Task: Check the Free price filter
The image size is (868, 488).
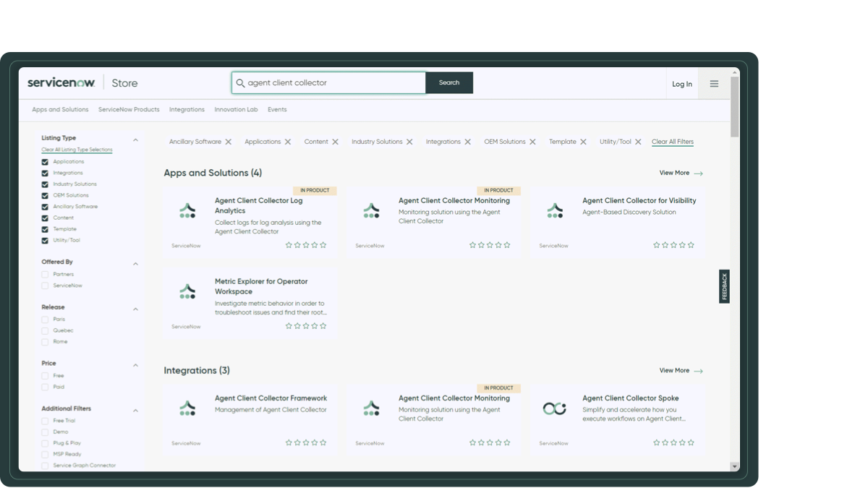Action: pyautogui.click(x=45, y=374)
